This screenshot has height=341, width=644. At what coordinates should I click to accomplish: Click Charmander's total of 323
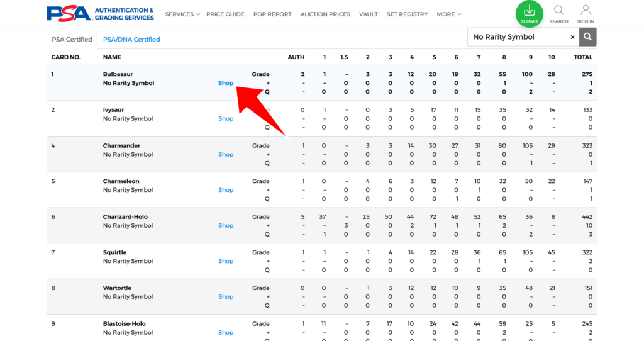point(587,145)
